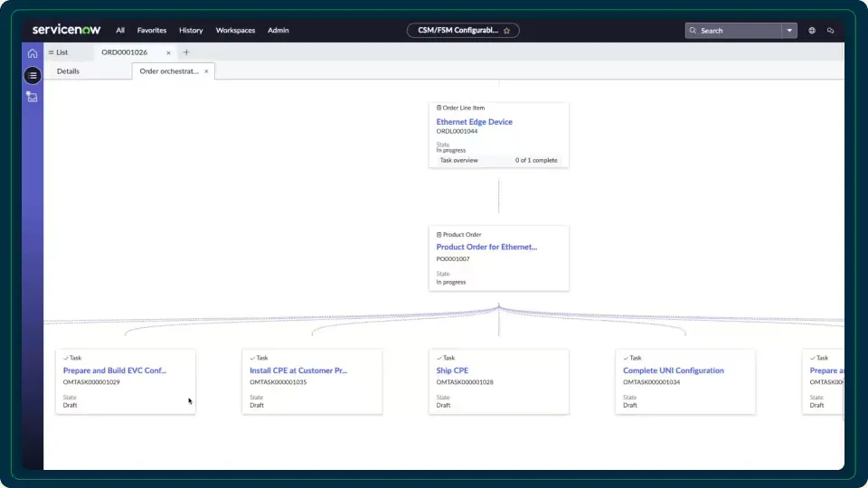This screenshot has width=868, height=488.
Task: Open the partially visible rightmost Prepare task link
Action: pos(826,371)
